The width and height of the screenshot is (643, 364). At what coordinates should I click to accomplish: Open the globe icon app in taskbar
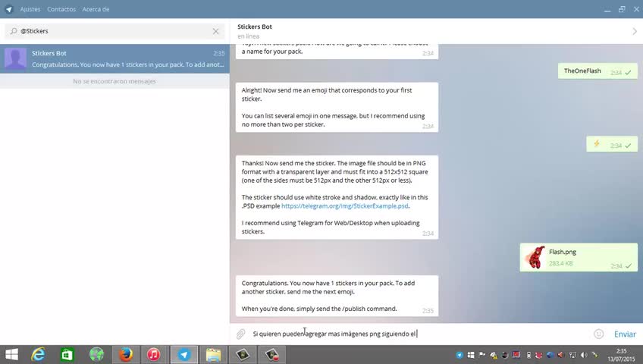coord(97,355)
